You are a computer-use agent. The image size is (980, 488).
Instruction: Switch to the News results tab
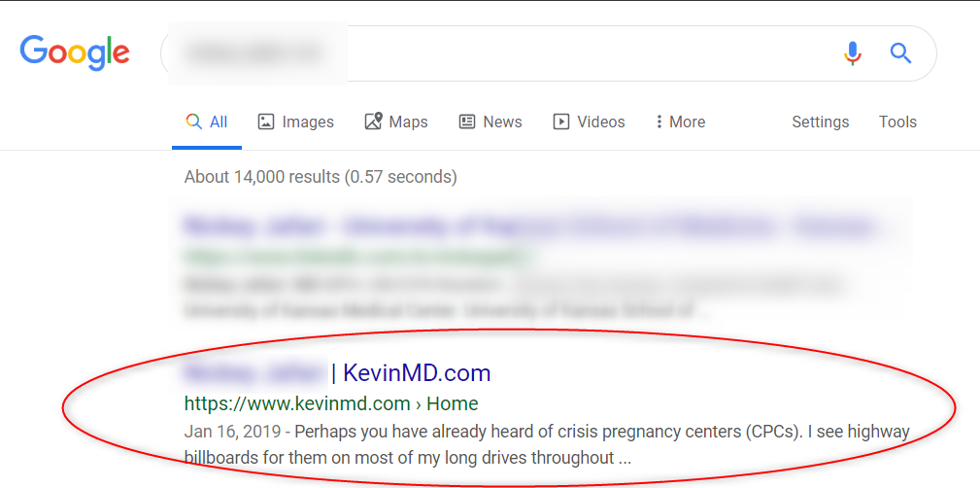[x=490, y=122]
